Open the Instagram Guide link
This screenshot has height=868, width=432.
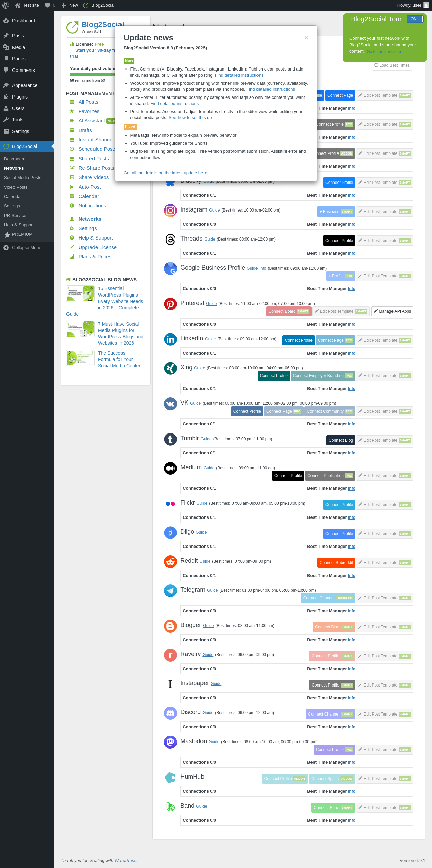tap(214, 210)
